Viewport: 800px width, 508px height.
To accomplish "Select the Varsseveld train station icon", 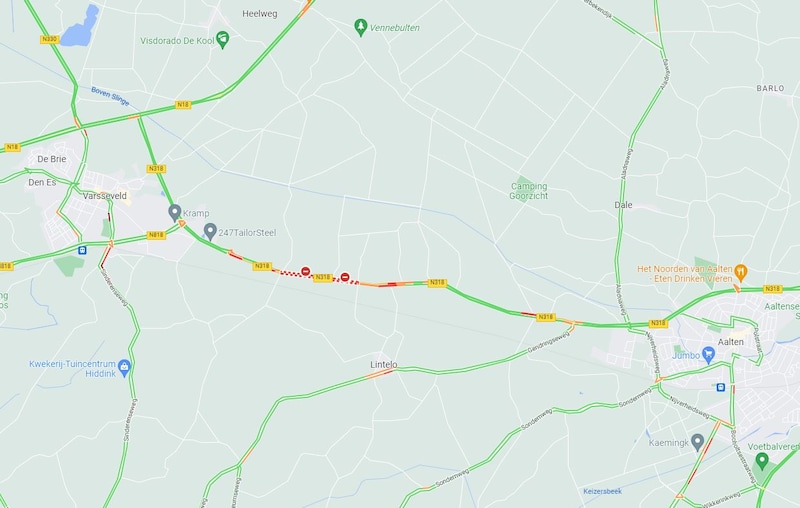I will click(x=83, y=250).
